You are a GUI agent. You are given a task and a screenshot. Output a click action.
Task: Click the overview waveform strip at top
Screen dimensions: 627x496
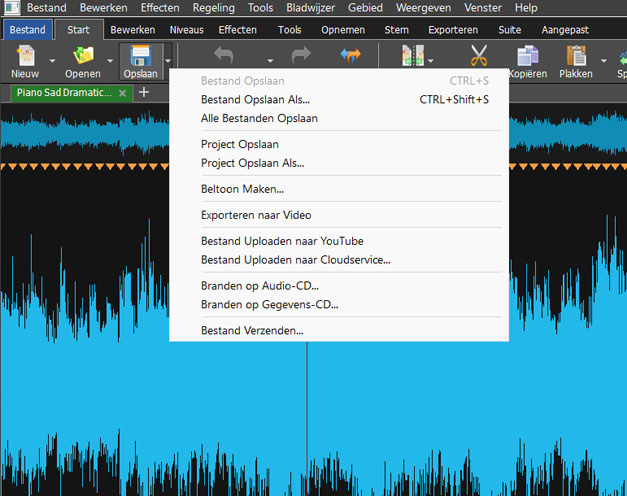(84, 133)
